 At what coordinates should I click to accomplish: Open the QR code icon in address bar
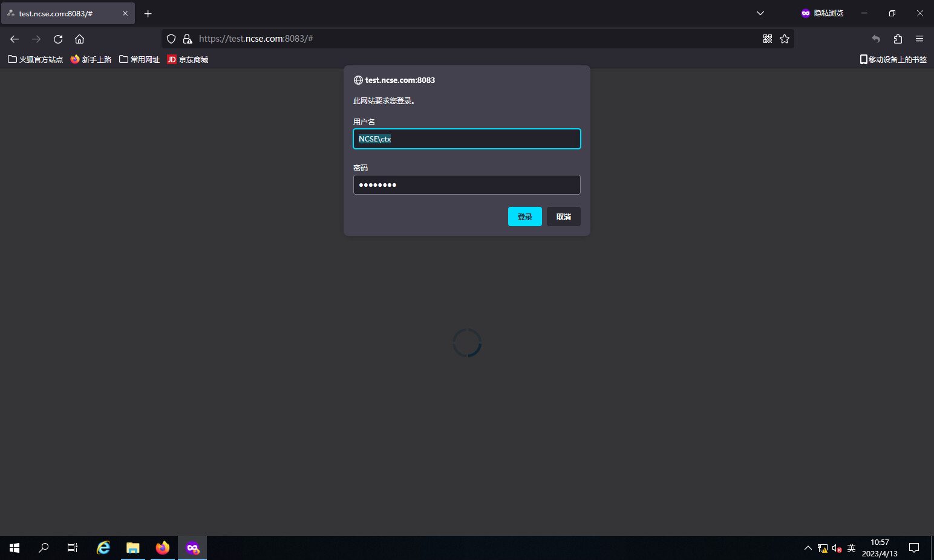[x=767, y=39]
